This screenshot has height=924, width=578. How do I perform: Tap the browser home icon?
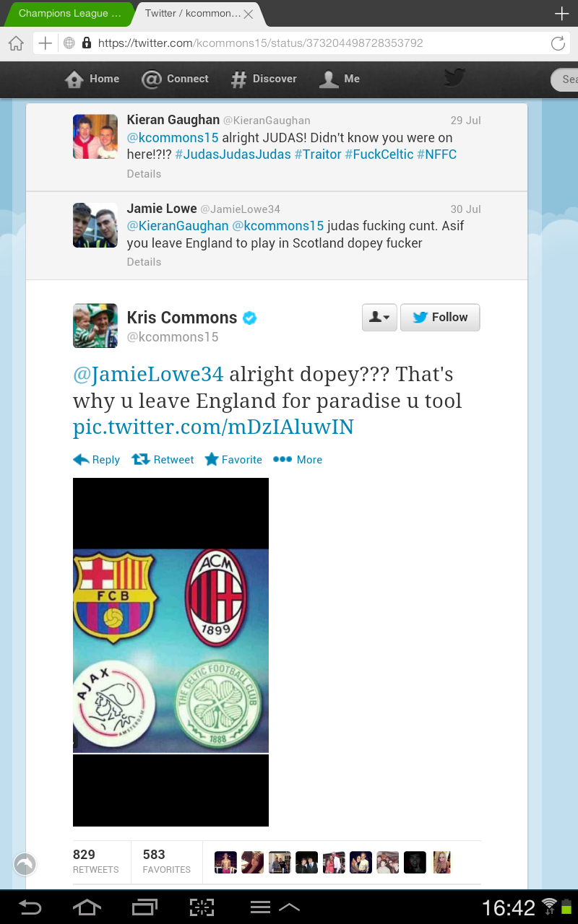click(16, 43)
